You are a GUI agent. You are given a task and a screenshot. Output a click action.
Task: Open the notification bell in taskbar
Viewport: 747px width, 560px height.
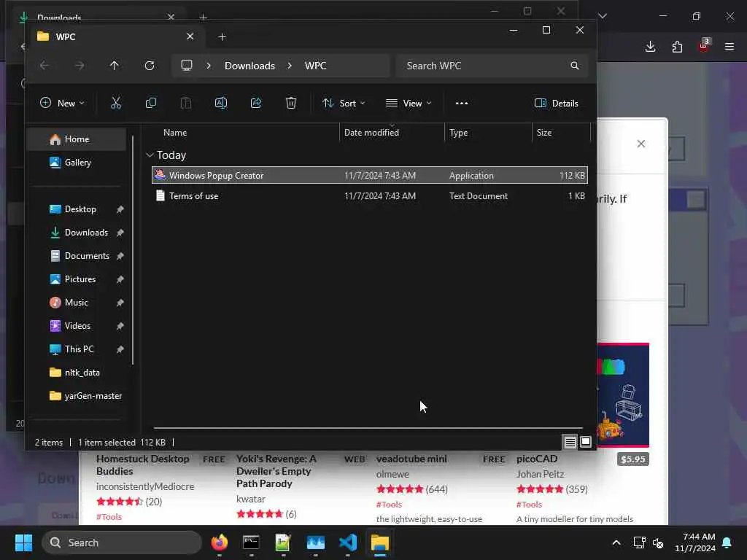click(x=727, y=542)
